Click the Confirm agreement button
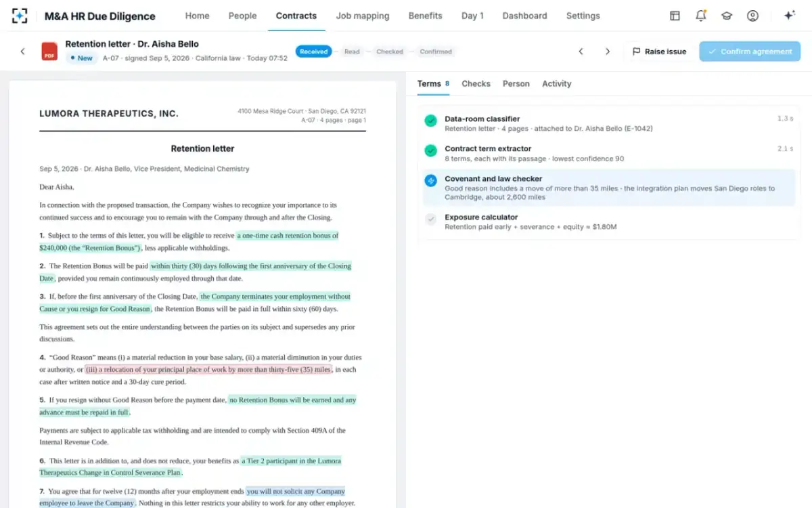The width and height of the screenshot is (812, 508). pos(750,51)
